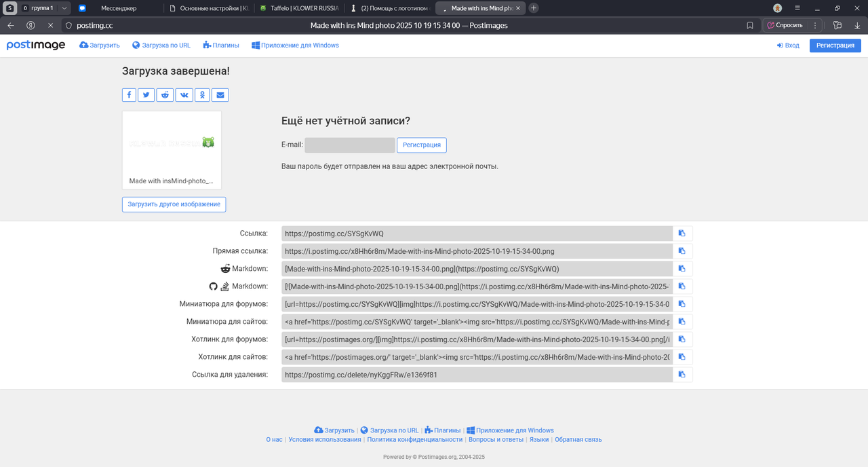
Task: Copy Миниатюра для сайтов code
Action: click(x=682, y=322)
